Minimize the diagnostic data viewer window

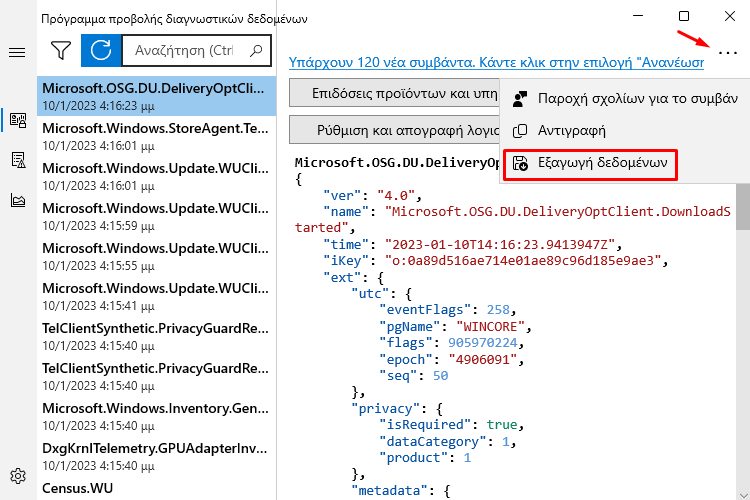[638, 16]
